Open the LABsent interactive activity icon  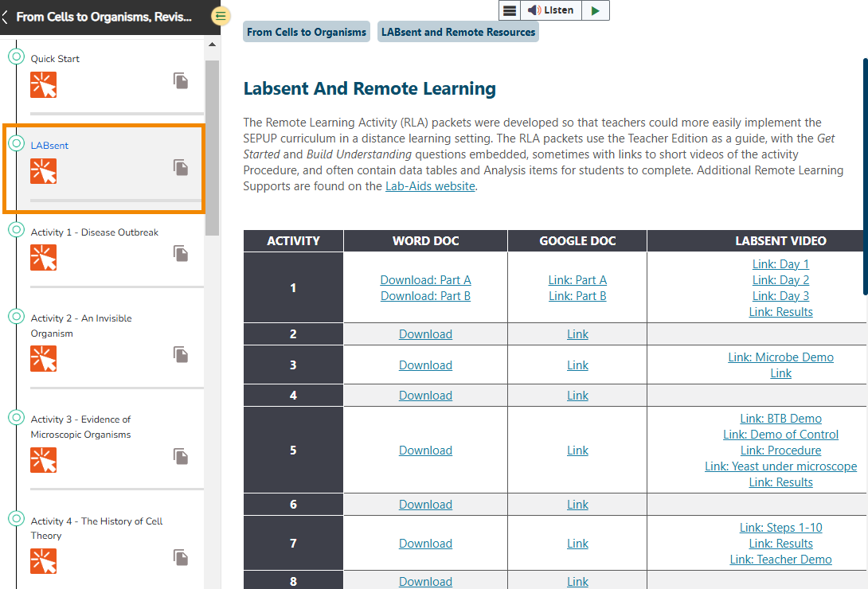[x=43, y=170]
